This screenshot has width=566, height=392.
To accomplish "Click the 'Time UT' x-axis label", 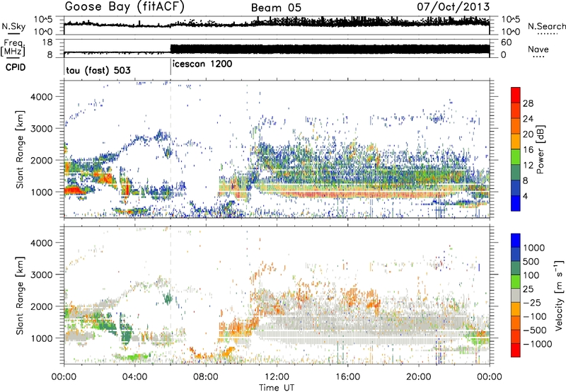I will point(277,388).
